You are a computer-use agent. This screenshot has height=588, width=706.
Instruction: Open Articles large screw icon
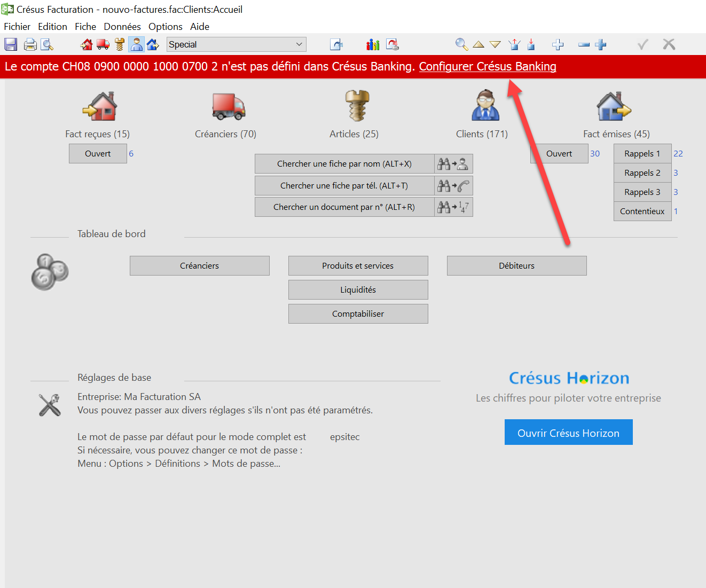point(357,106)
